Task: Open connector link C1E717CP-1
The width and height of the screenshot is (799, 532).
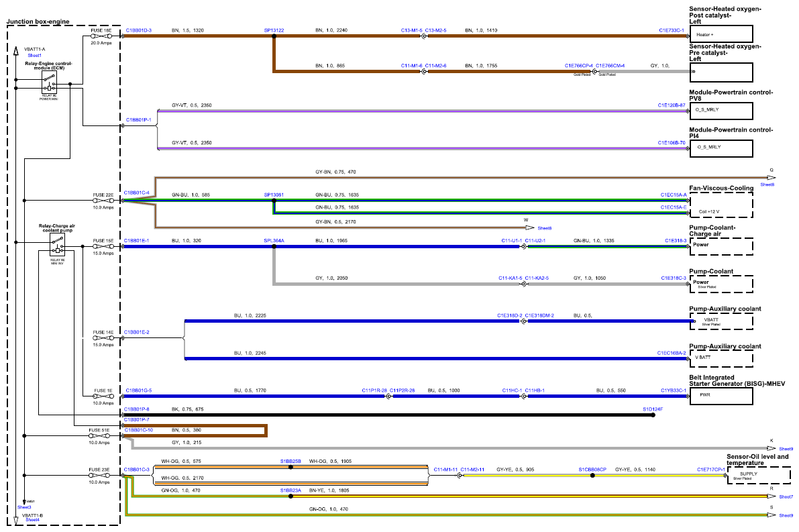Action: click(x=711, y=470)
